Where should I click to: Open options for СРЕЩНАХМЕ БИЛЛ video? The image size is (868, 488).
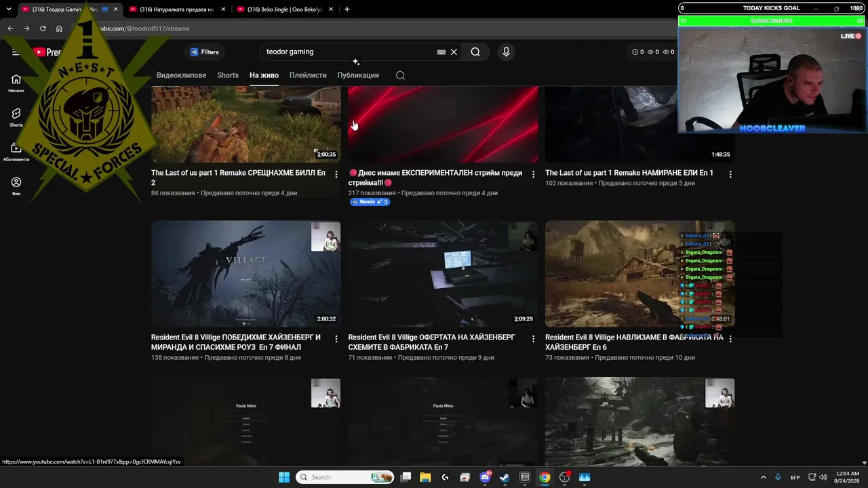click(x=336, y=174)
